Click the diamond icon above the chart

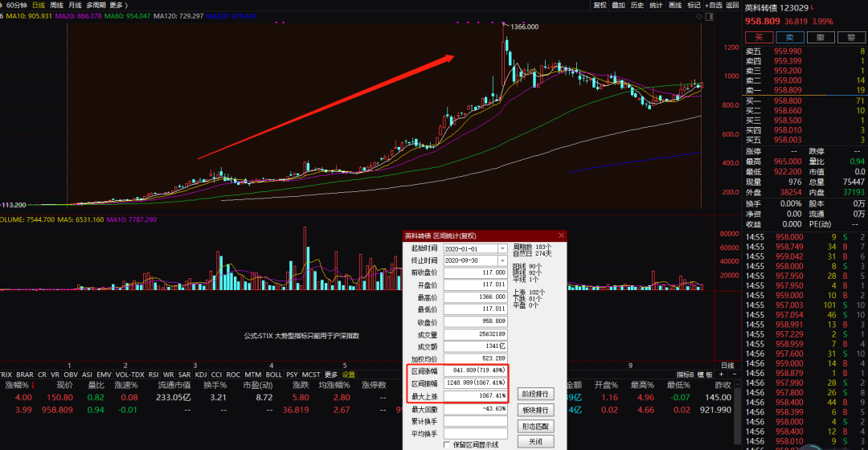point(699,17)
